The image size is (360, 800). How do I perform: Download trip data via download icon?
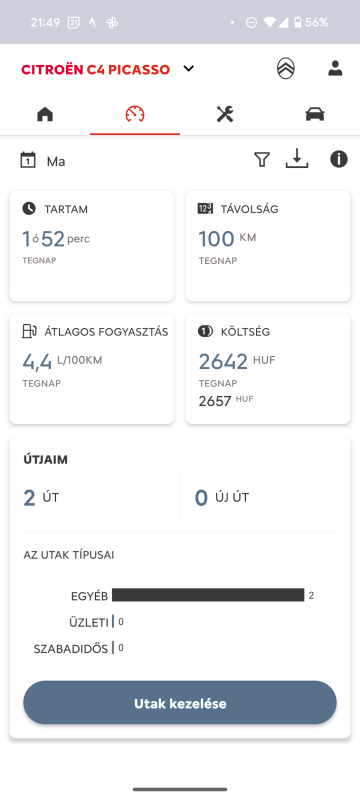click(x=297, y=159)
